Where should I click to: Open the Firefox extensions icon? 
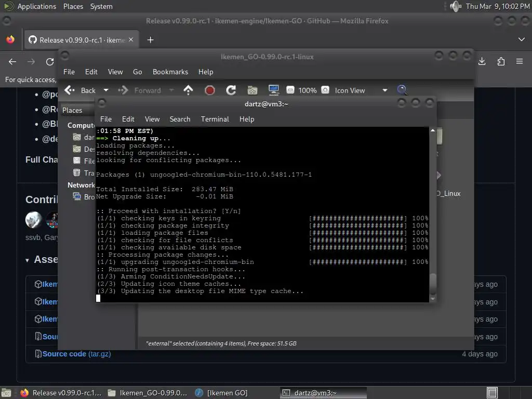click(501, 61)
